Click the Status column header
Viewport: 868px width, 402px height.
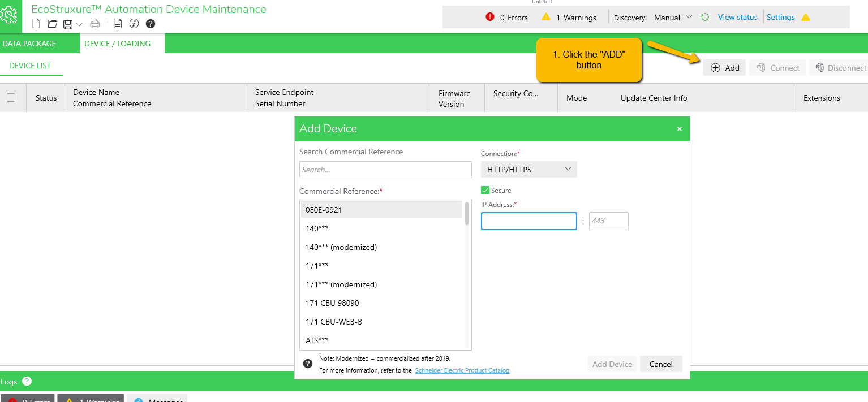pyautogui.click(x=46, y=98)
